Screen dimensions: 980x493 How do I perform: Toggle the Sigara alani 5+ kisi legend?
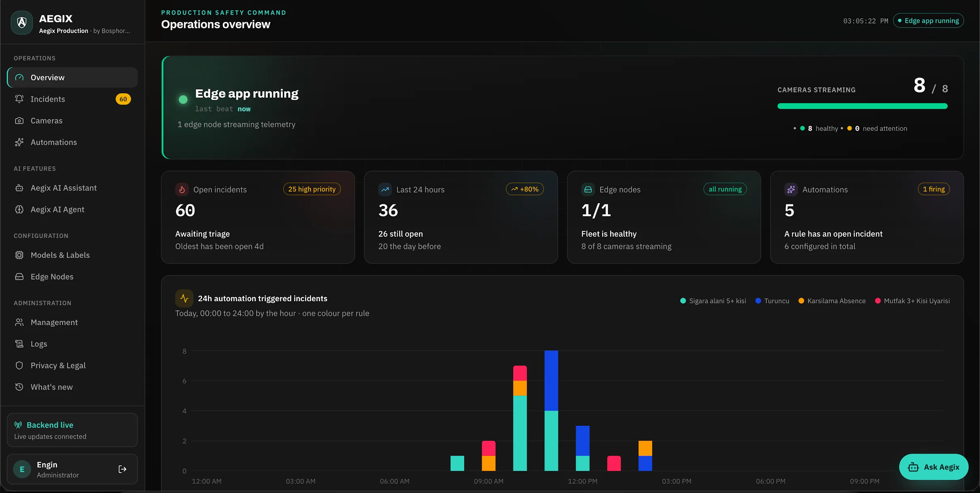click(x=713, y=301)
